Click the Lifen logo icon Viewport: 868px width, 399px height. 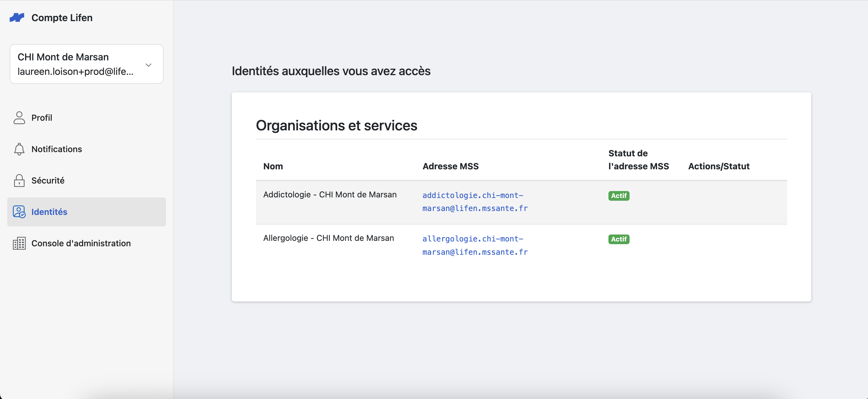[17, 18]
